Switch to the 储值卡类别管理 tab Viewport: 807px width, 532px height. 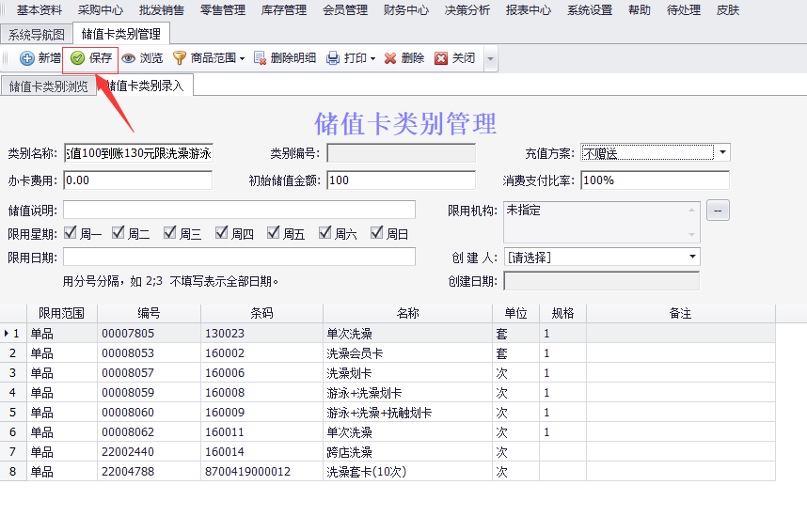tap(121, 34)
